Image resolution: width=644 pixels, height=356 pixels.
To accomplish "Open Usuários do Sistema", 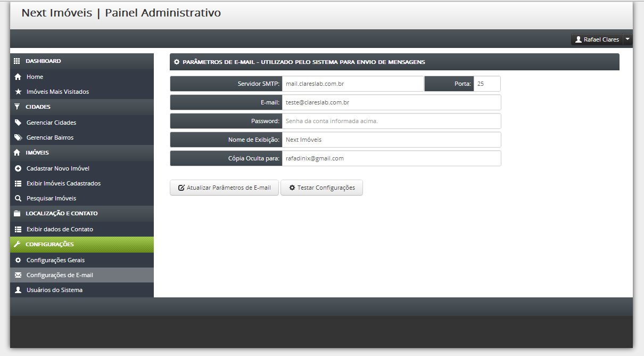I will coord(82,290).
